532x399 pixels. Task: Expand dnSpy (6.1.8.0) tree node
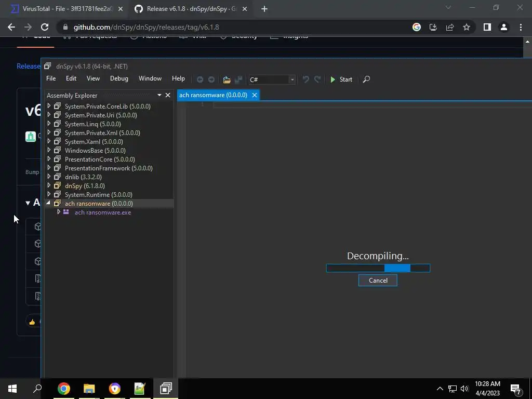point(49,185)
